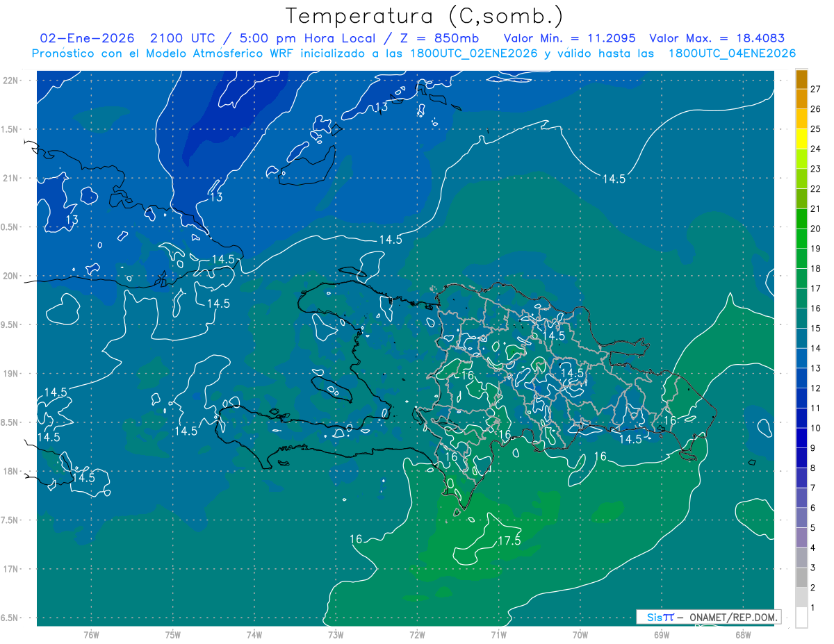
Task: Click "Valor Max. = 18.4083" text
Action: [x=717, y=38]
